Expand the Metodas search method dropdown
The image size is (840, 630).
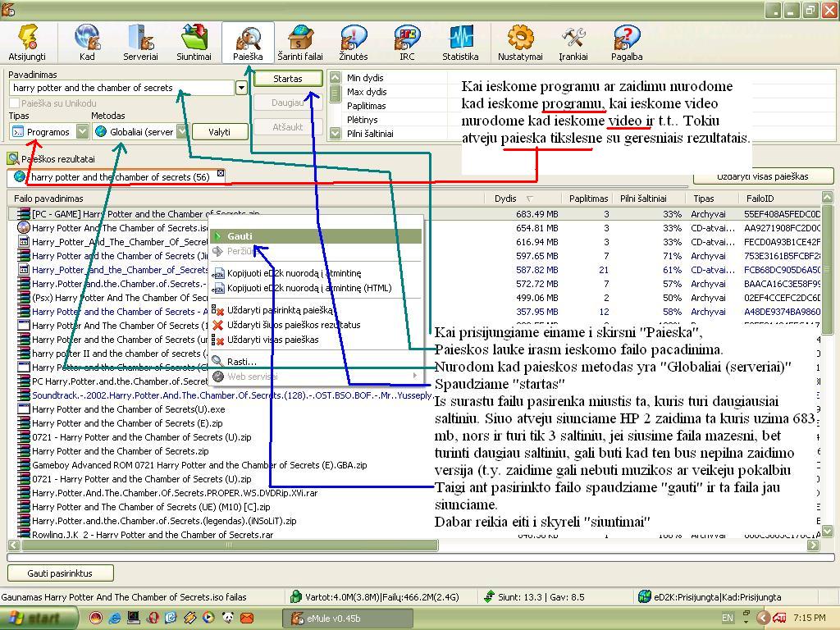[182, 131]
